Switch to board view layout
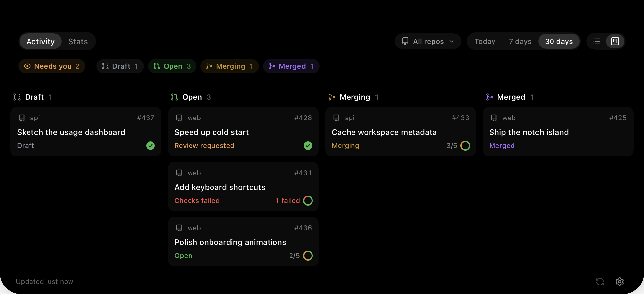The width and height of the screenshot is (644, 294). (x=615, y=41)
